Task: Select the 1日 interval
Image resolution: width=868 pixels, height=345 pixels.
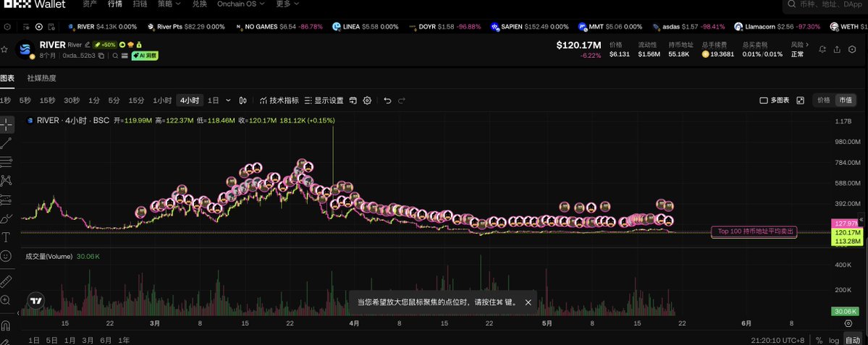Action: coord(213,101)
